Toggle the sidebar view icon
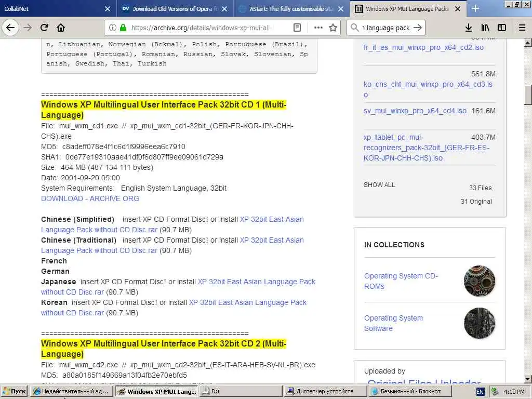 pos(502,28)
